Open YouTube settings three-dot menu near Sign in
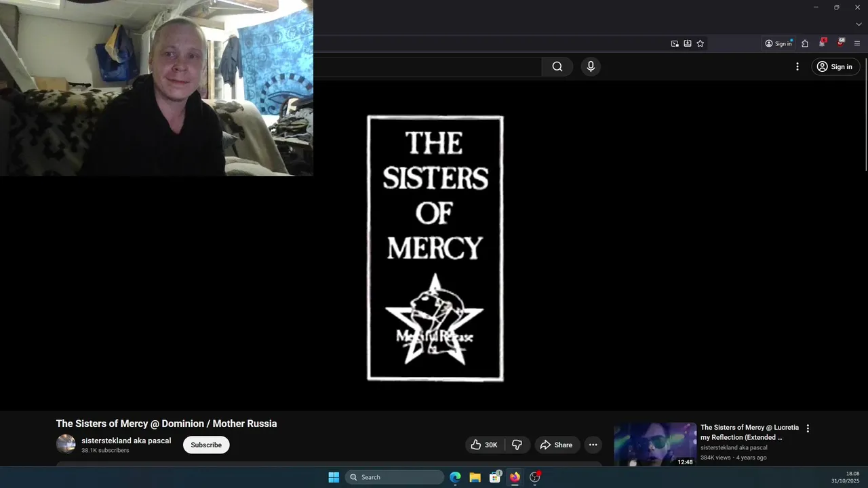Viewport: 868px width, 488px height. tap(797, 66)
